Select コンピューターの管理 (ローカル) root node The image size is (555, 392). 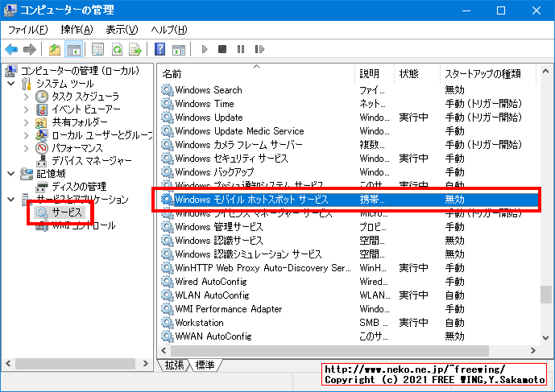(x=80, y=70)
